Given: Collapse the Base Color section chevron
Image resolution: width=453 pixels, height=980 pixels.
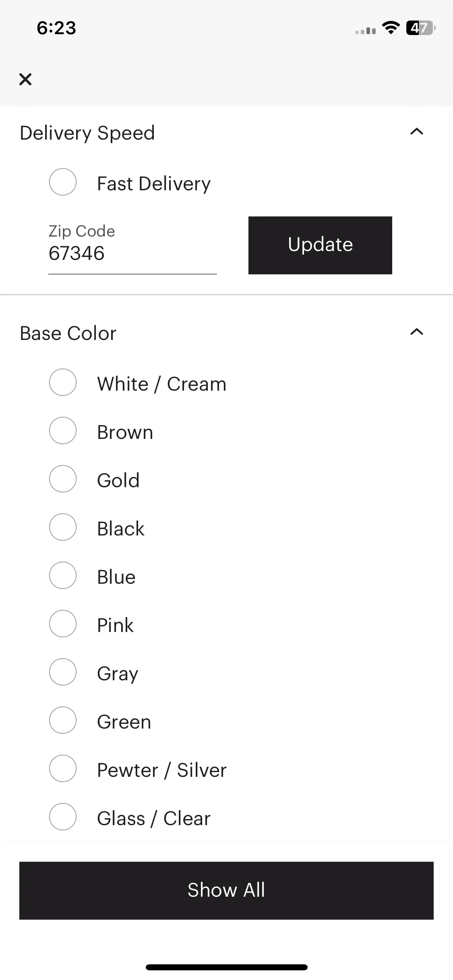Looking at the screenshot, I should click(417, 332).
